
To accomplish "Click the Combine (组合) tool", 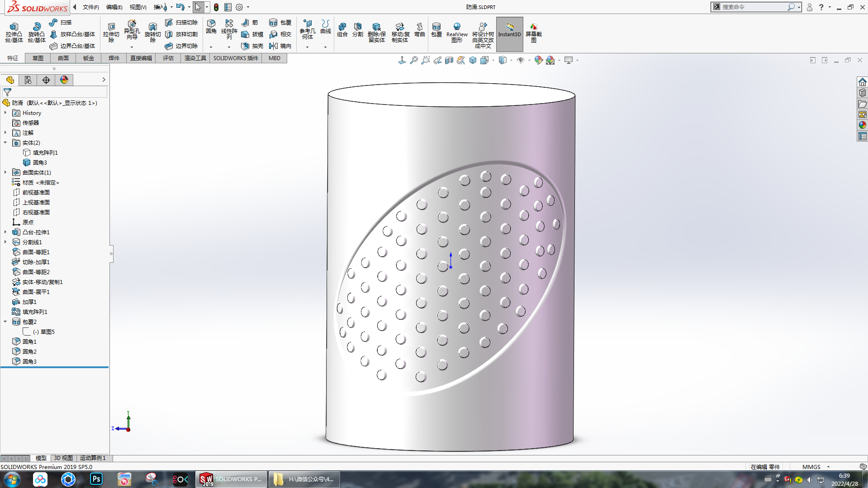I will (x=342, y=30).
